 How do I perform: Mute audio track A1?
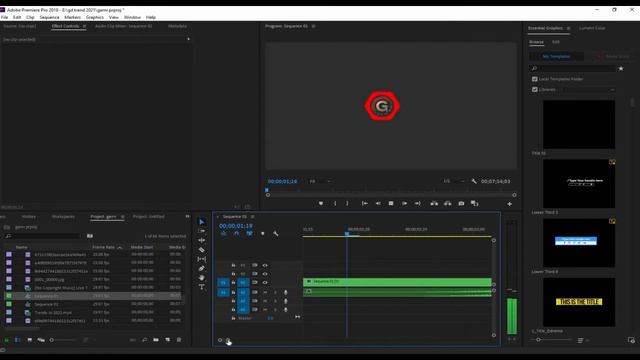point(265,292)
